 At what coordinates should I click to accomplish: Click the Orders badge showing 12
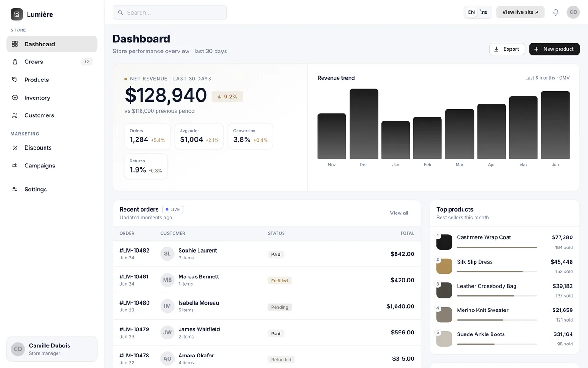point(86,62)
